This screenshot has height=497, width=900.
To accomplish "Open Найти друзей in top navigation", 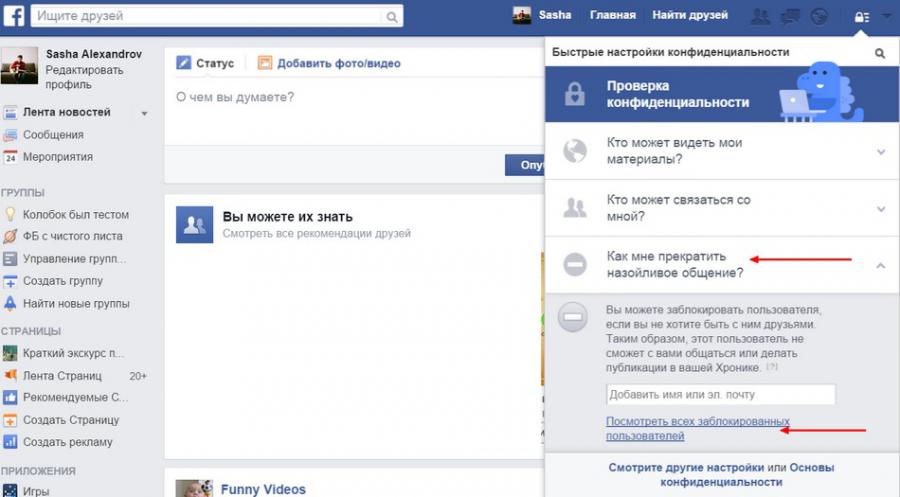I will (690, 15).
